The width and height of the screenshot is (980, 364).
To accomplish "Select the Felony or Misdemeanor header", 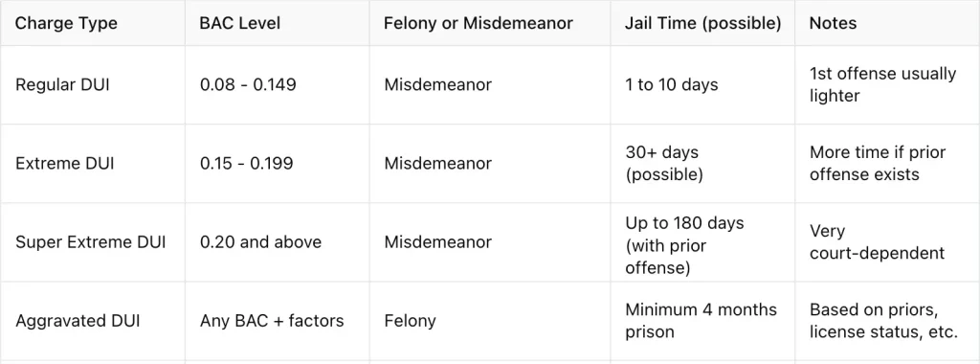I will [x=479, y=24].
